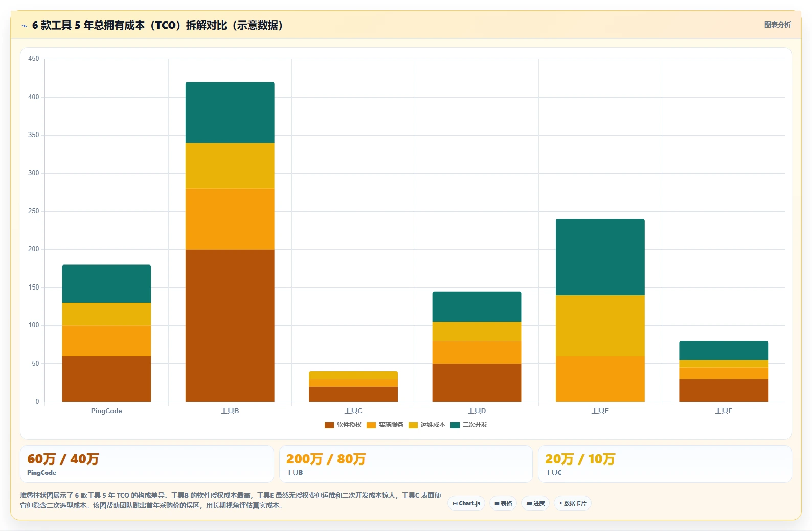Click the 工具F x-axis label

click(724, 411)
